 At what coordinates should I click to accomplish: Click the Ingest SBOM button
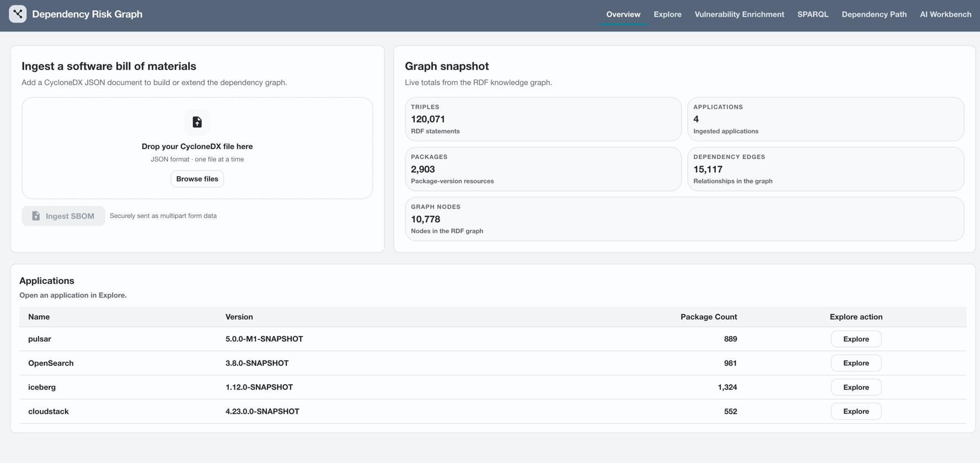point(63,216)
